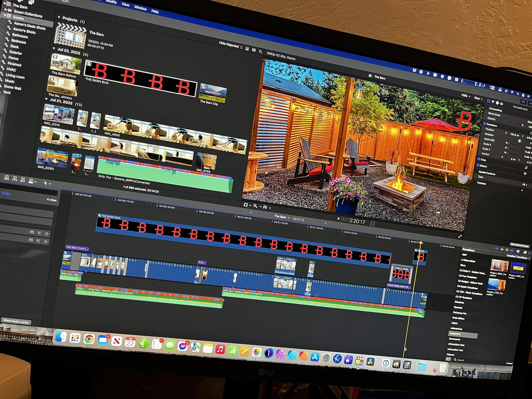The image size is (532, 399).
Task: Collapse the Jul 22, 2022 group
Action: click(x=54, y=49)
